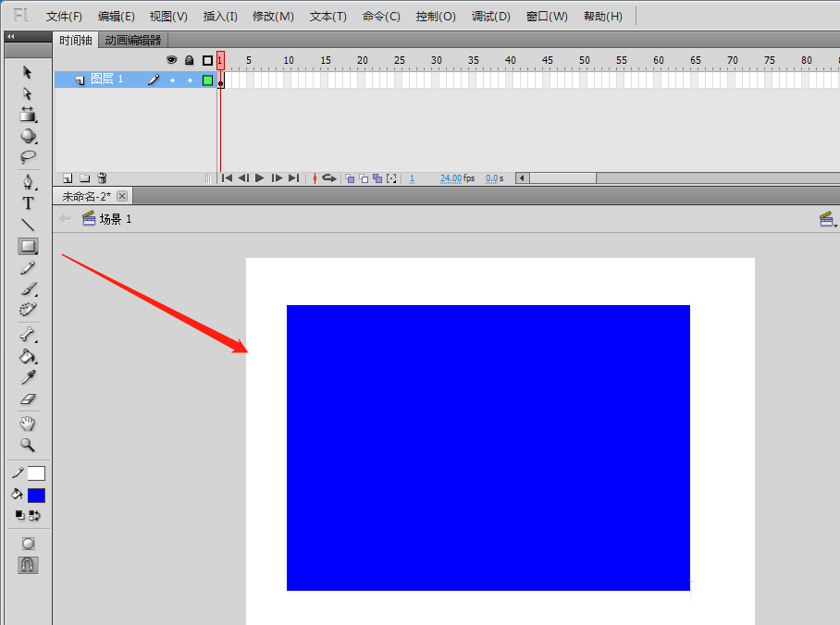Toggle lock all layers icon
The height and width of the screenshot is (625, 840).
click(x=189, y=60)
